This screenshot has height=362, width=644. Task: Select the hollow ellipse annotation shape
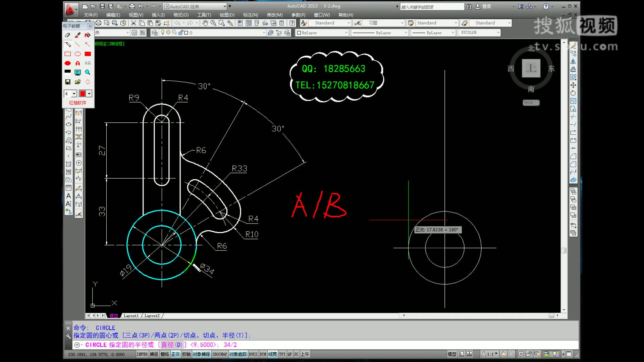coord(77,54)
